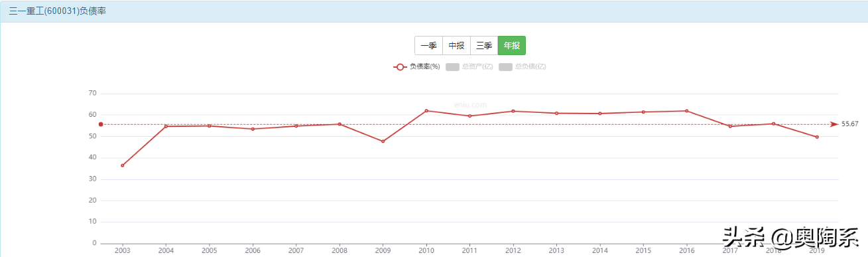Screen dimensions: 868x257
Task: Click the 2006 data point on the line
Action: click(253, 129)
